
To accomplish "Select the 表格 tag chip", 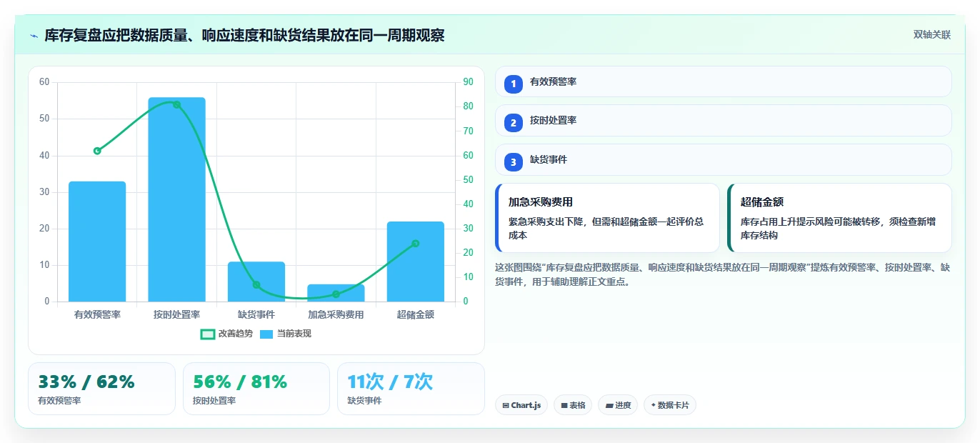I will (573, 405).
